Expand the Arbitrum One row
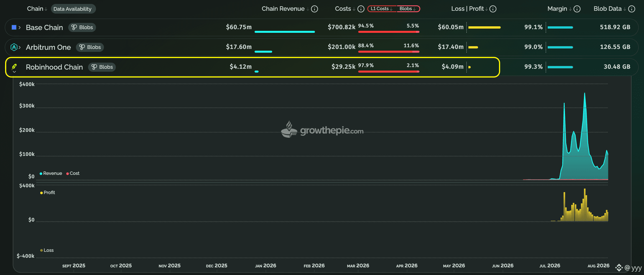644x275 pixels. [20, 47]
